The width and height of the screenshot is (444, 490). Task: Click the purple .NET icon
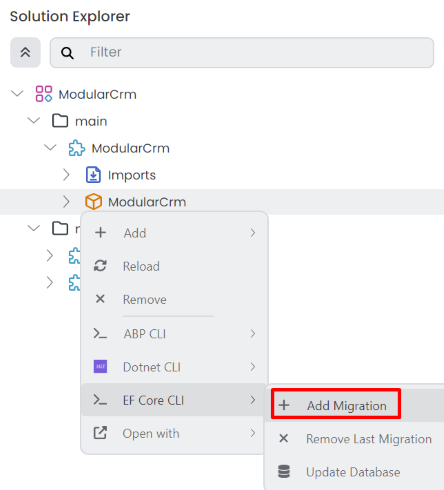coord(100,367)
